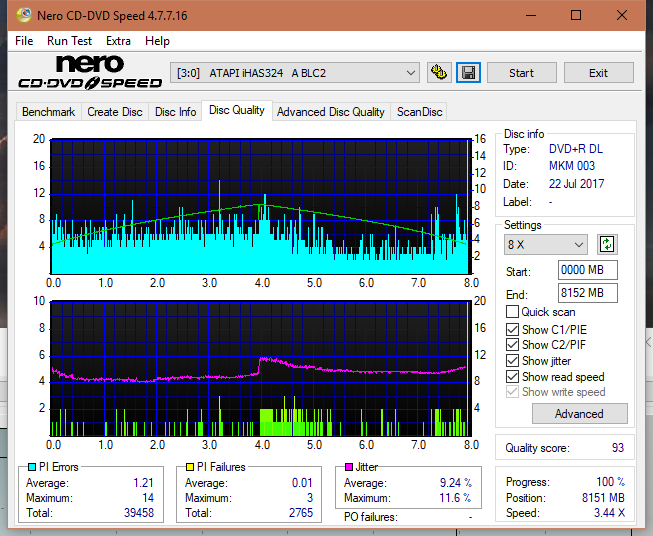
Task: Click the Position 8151 MB value
Action: (603, 498)
